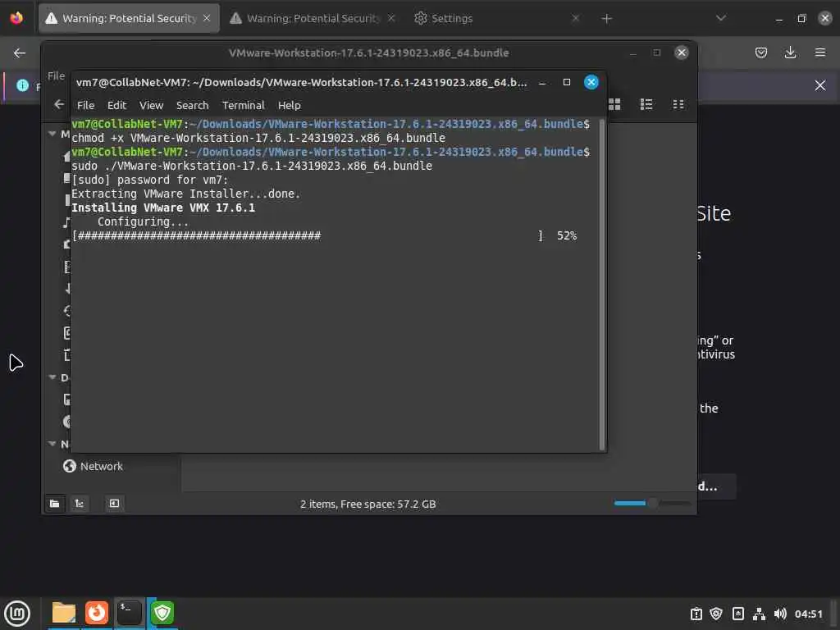Go back a page in Firefox
The width and height of the screenshot is (840, 630).
pyautogui.click(x=20, y=52)
